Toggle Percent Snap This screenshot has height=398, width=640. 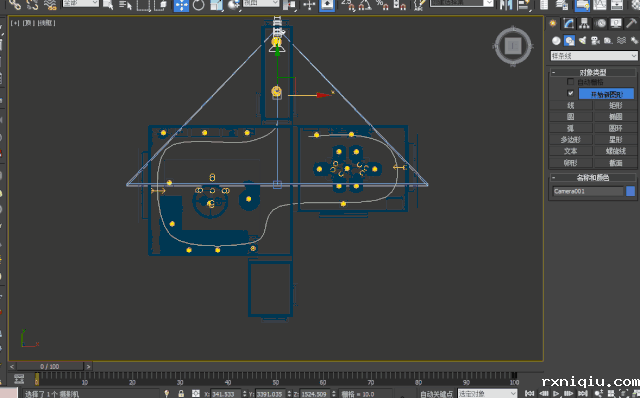tap(382, 4)
